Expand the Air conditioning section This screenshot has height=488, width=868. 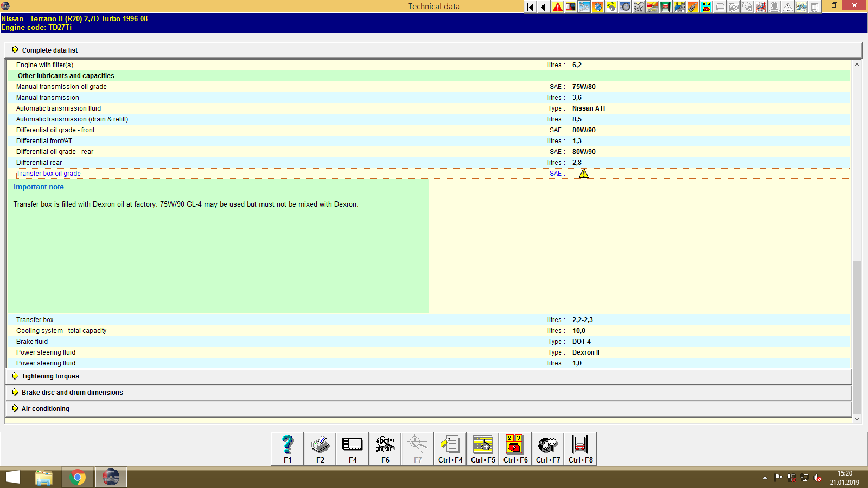pos(44,408)
